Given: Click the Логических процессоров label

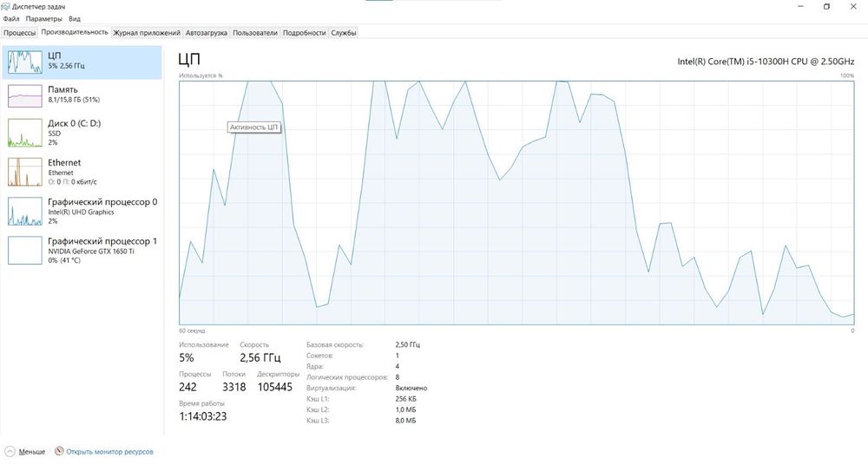Looking at the screenshot, I should coord(347,377).
